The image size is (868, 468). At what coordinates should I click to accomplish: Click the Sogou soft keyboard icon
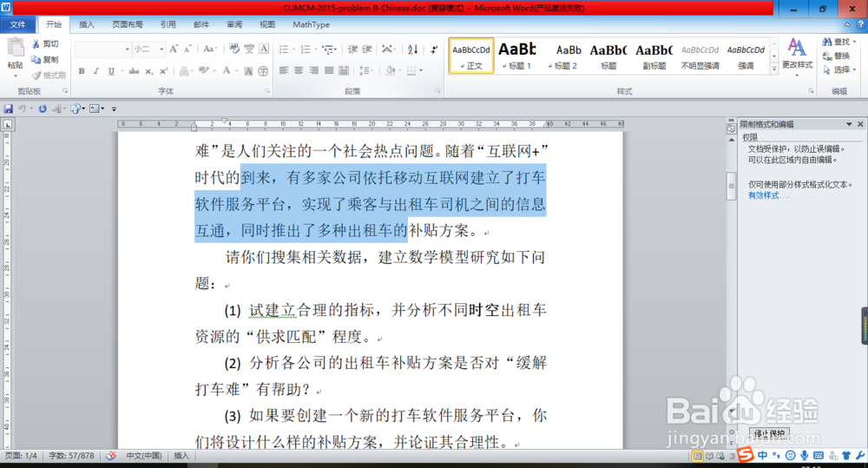[x=819, y=455]
